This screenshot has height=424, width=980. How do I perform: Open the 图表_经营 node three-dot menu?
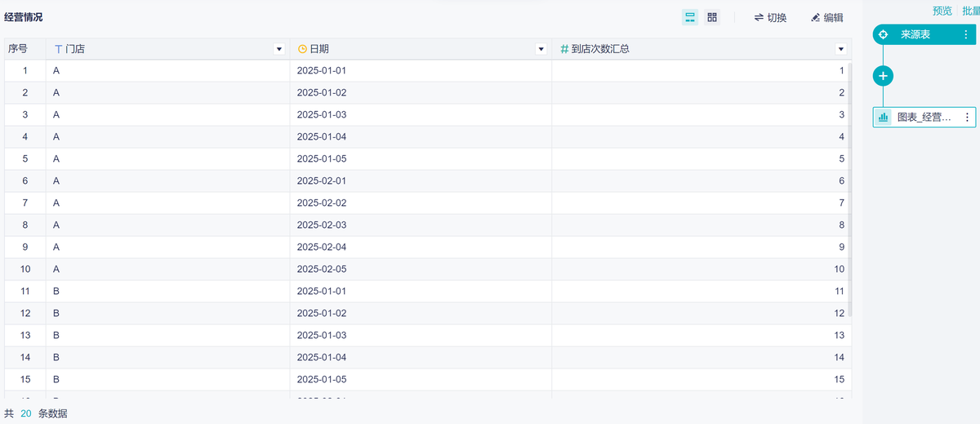(x=967, y=118)
